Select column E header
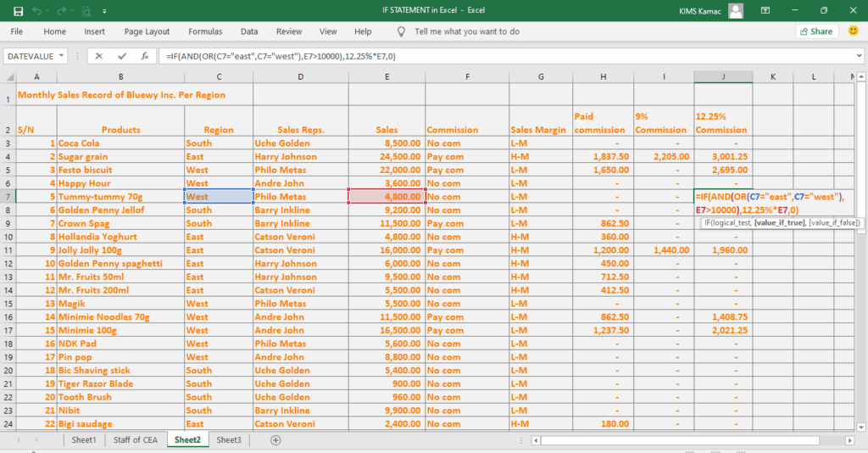This screenshot has width=868, height=453. pos(387,77)
